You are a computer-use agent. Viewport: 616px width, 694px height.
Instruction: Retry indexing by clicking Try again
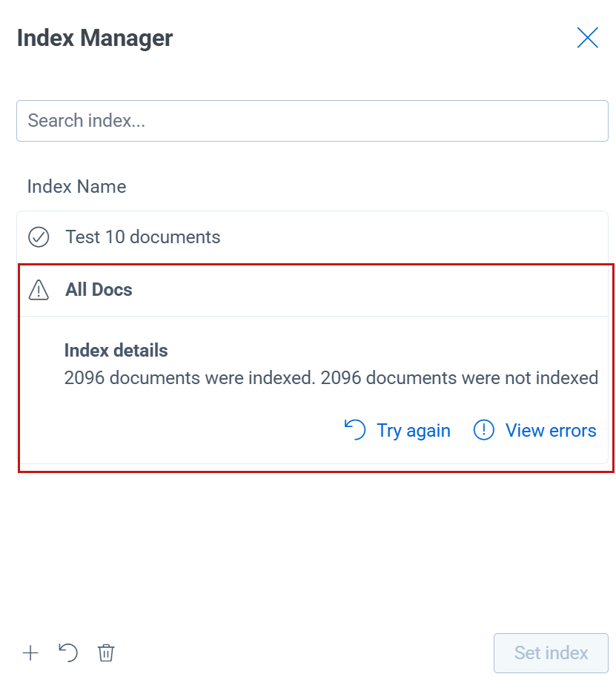pos(414,430)
